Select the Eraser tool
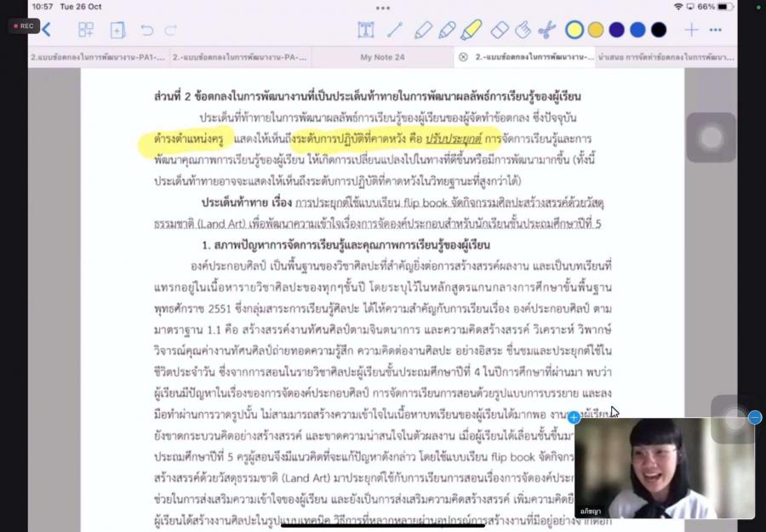Image resolution: width=766 pixels, height=532 pixels. pos(500,31)
